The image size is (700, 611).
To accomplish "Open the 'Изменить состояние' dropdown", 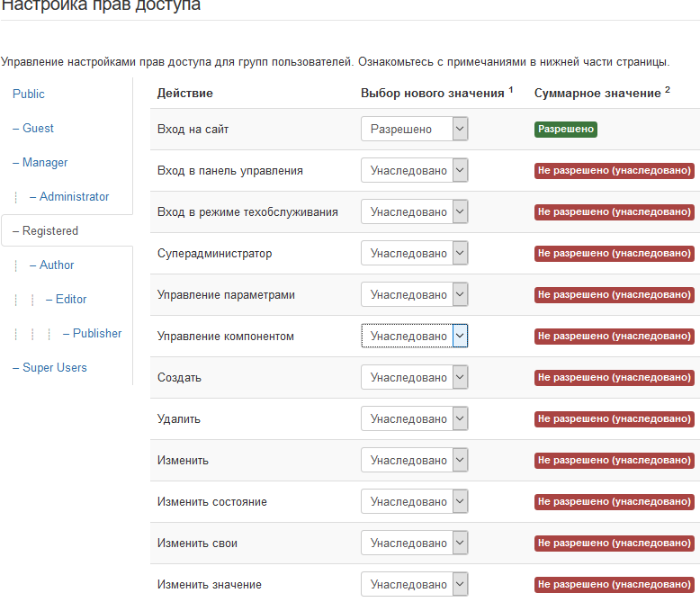I will (414, 502).
